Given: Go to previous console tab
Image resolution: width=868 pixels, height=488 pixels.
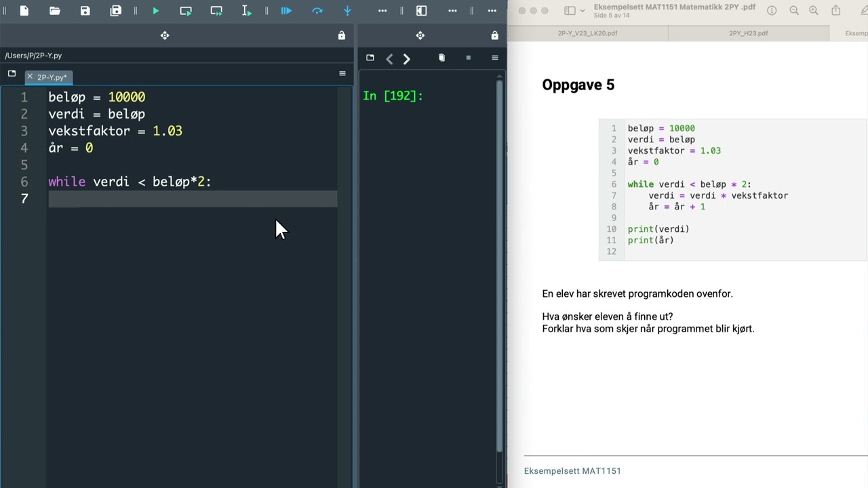Looking at the screenshot, I should point(389,59).
